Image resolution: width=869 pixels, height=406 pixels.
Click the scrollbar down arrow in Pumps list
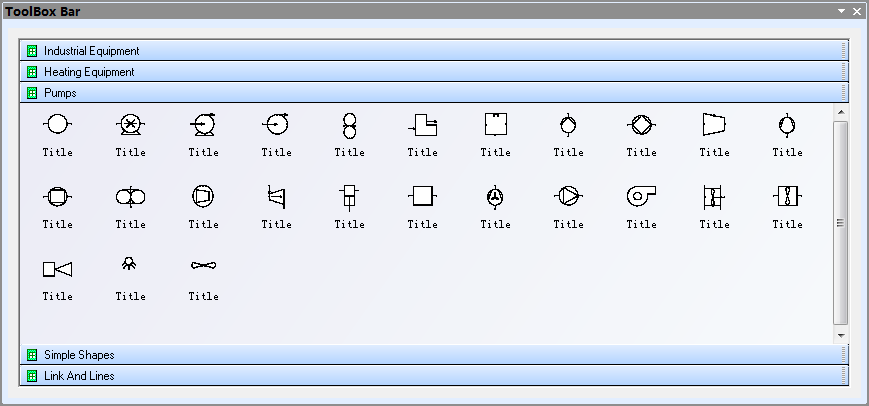coord(840,335)
